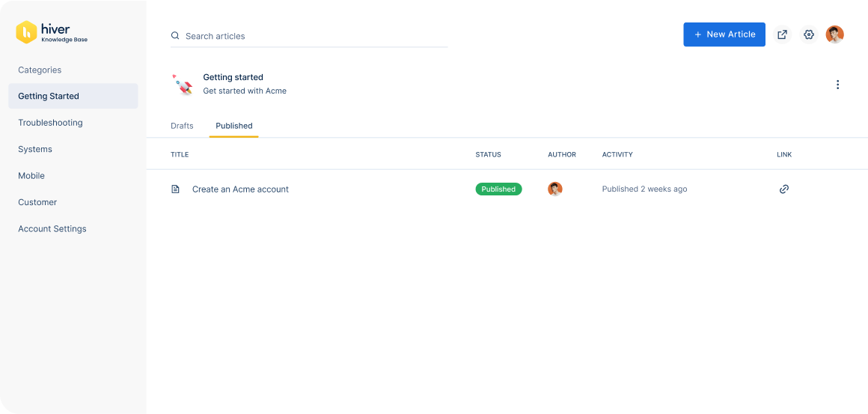Click the search magnifier icon

175,36
